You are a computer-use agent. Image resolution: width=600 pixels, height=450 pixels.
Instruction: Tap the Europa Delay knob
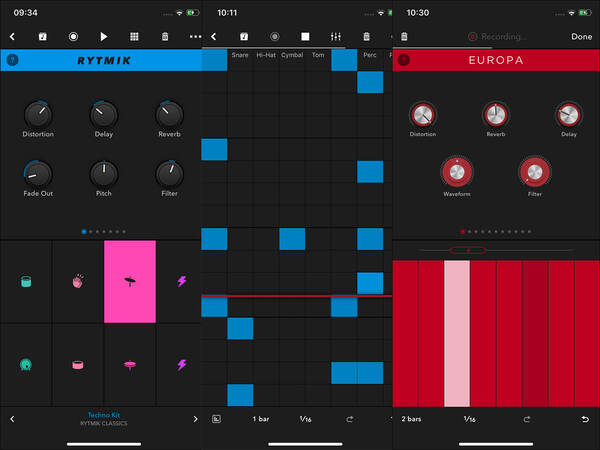(569, 114)
